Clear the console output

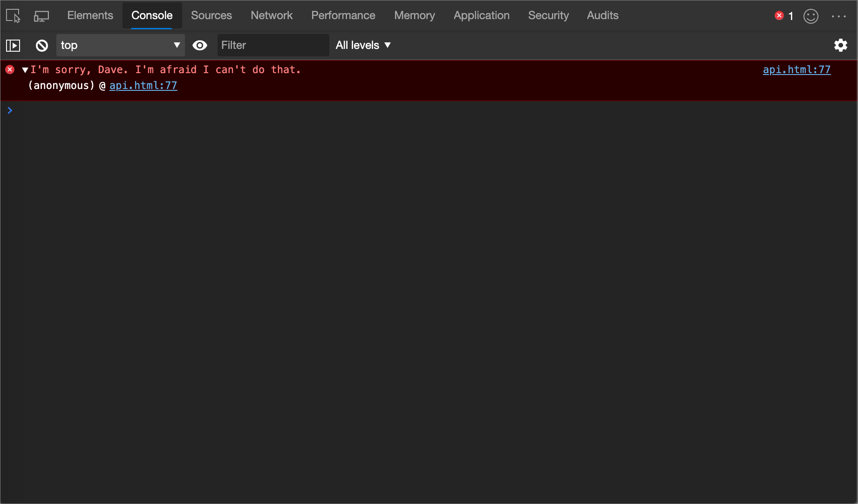pos(41,45)
